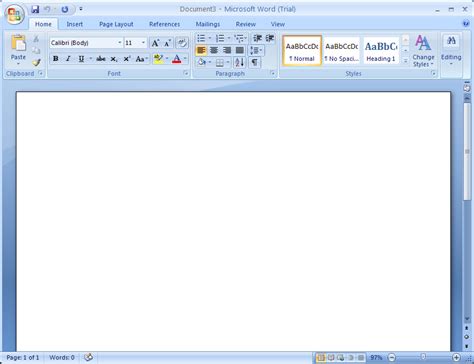
Task: Click the zoom slider handle
Action: coord(423,357)
